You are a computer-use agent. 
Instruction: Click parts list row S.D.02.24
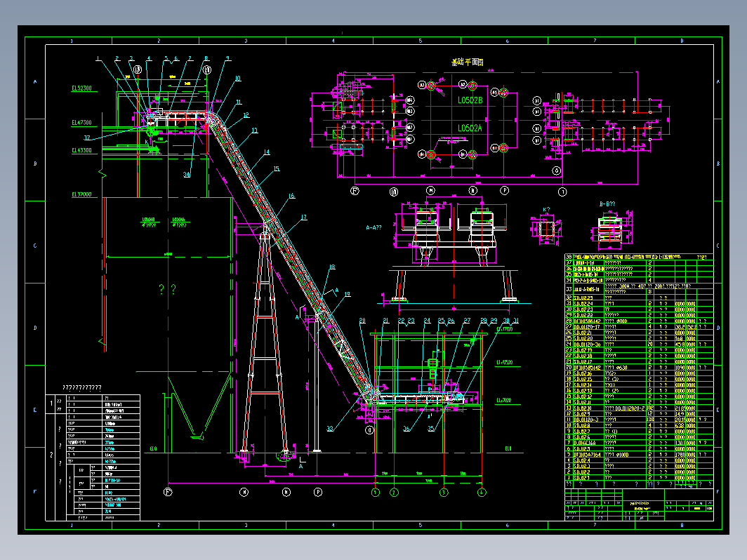[639, 303]
